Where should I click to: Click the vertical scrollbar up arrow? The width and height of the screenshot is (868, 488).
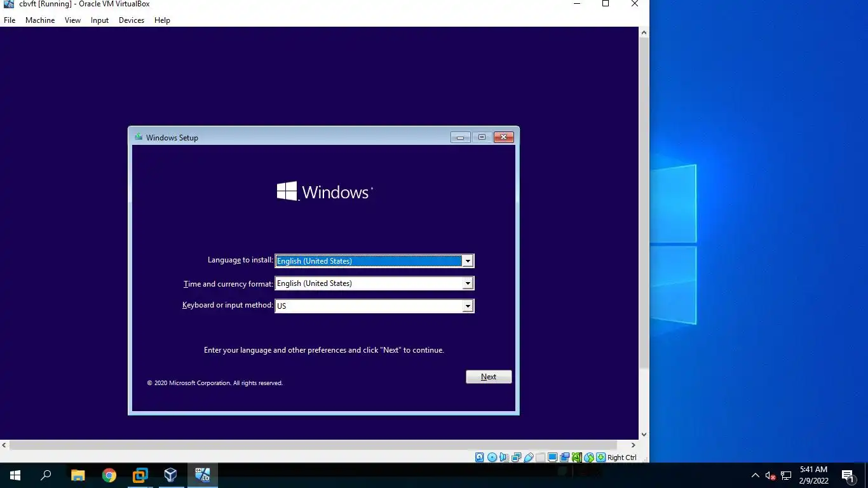644,32
